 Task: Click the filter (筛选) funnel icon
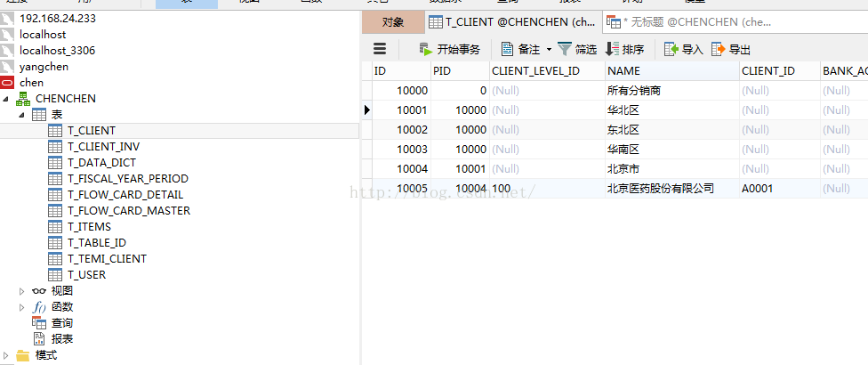tap(564, 49)
